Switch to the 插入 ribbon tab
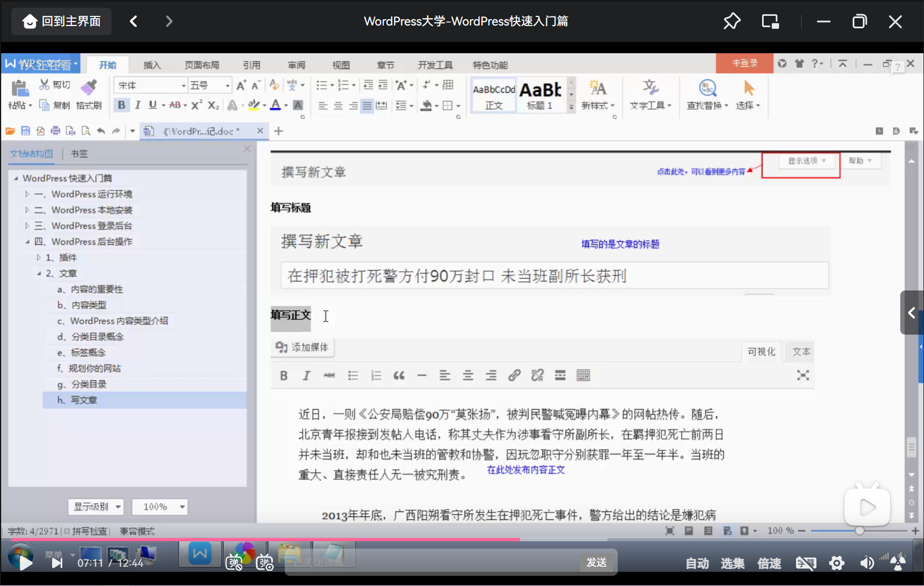924x586 pixels. tap(152, 65)
